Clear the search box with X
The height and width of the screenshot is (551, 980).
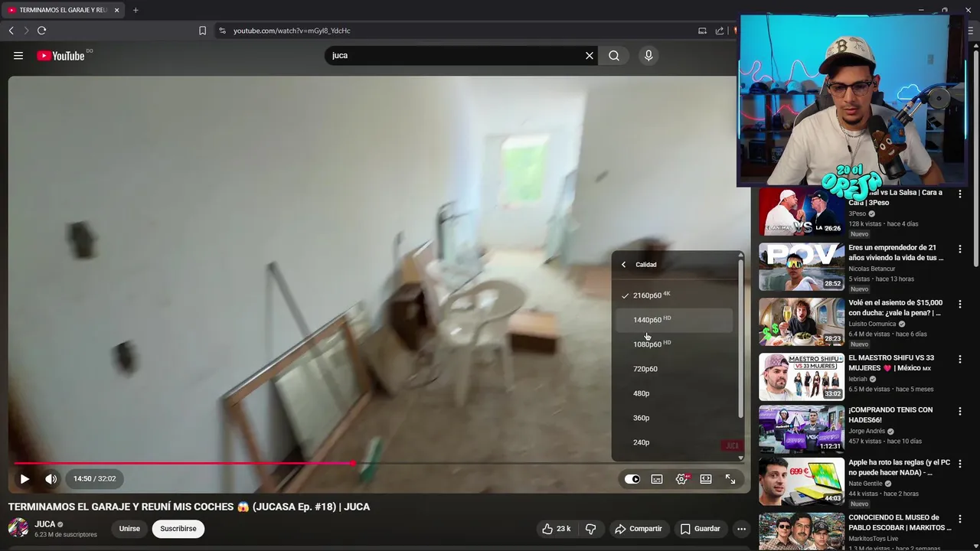tap(590, 56)
